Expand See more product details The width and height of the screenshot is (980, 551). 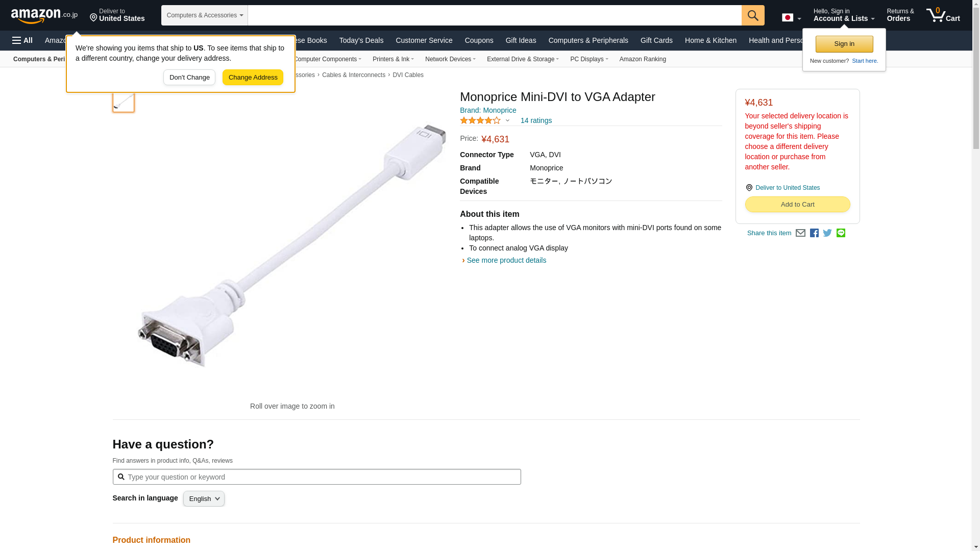tap(506, 260)
